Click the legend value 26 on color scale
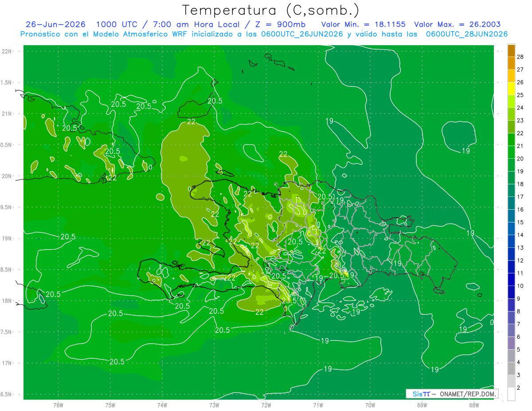The width and height of the screenshot is (532, 411). tap(520, 82)
